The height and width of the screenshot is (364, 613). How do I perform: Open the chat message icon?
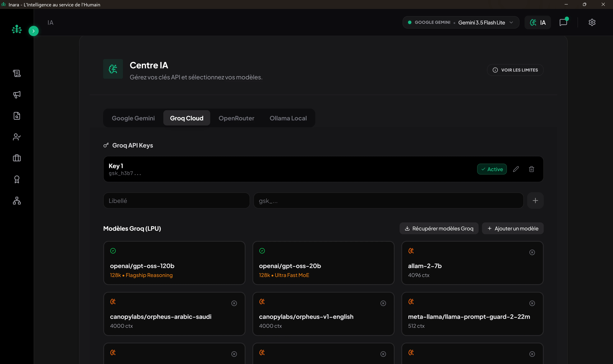pos(564,22)
